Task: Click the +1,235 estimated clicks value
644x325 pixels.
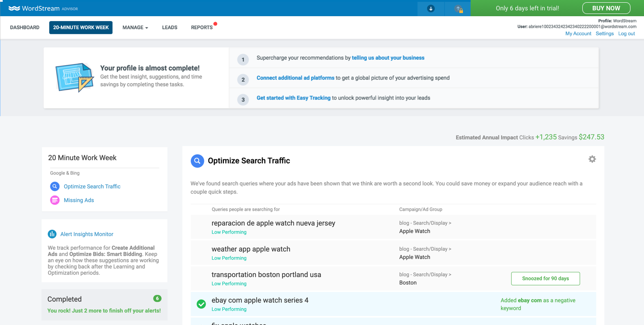Action: 546,137
